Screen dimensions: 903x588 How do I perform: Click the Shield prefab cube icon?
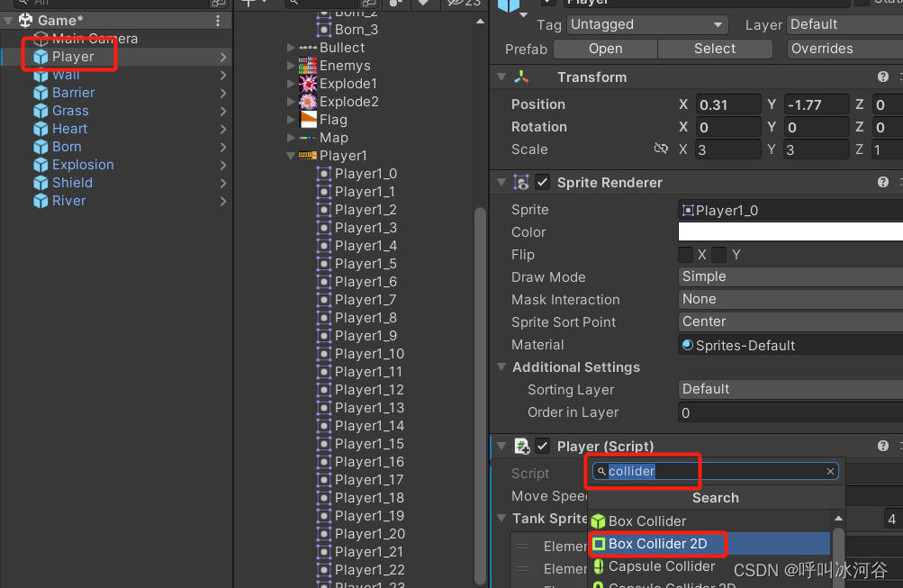pyautogui.click(x=41, y=183)
